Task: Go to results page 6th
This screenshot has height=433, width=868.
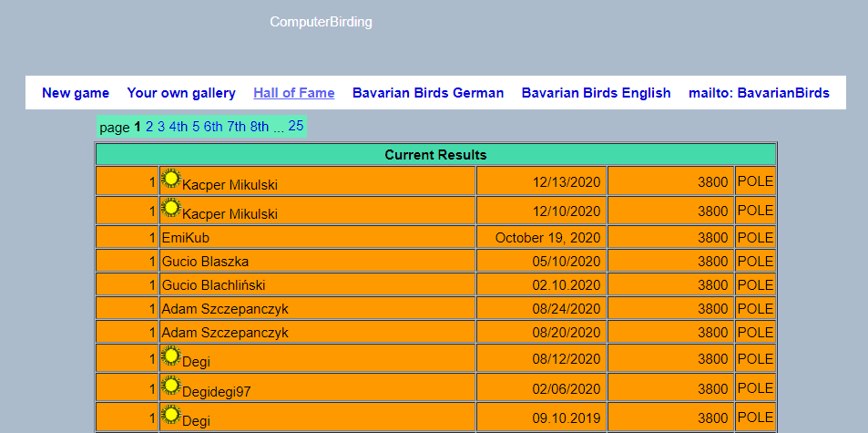Action: [213, 127]
